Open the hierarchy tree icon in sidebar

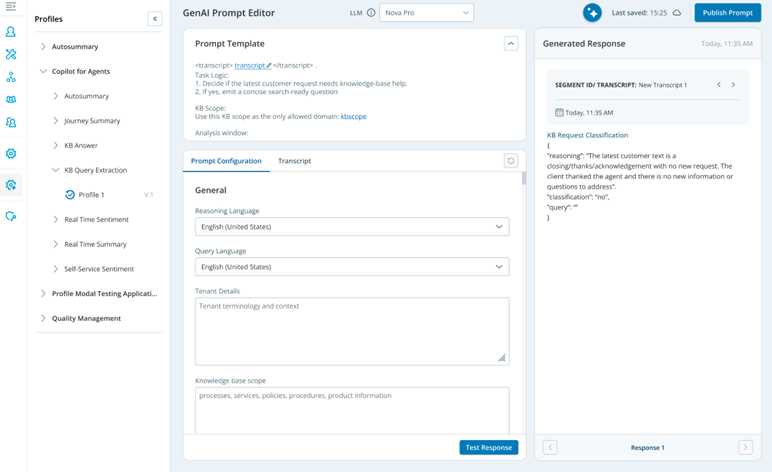[x=11, y=77]
